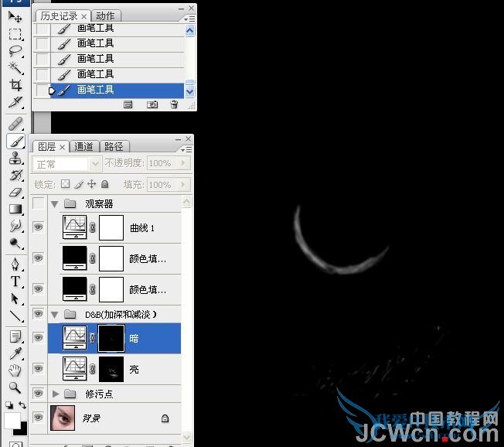This screenshot has width=504, height=447.
Task: Reset default foreground and background colors
Action: tap(9, 405)
